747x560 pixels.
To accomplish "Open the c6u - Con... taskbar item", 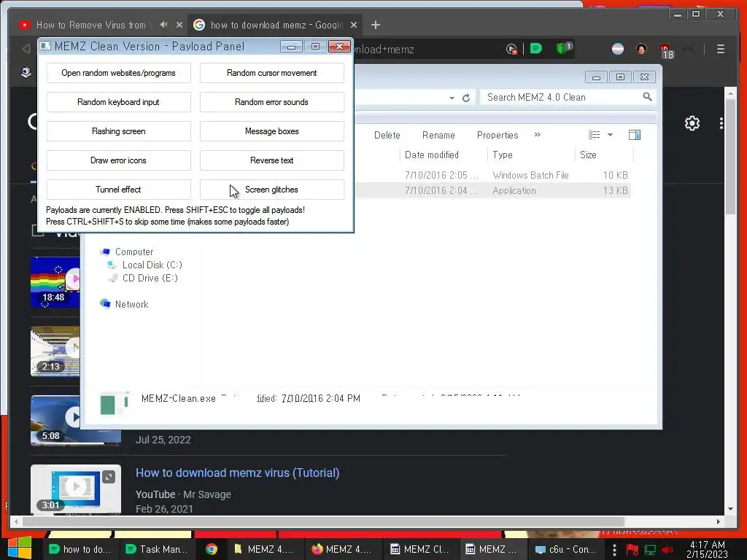I will (565, 549).
